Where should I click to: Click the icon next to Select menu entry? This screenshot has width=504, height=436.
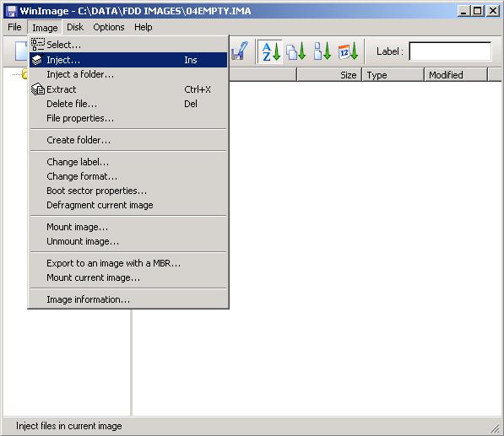pos(38,45)
